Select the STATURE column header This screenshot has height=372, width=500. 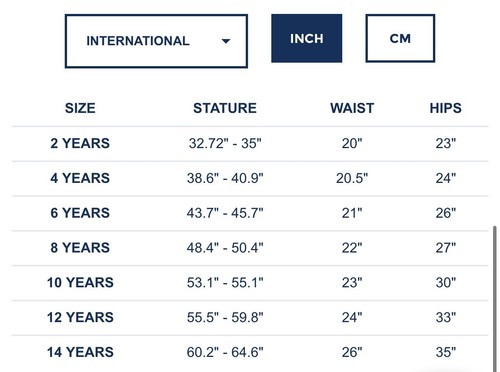coord(225,108)
